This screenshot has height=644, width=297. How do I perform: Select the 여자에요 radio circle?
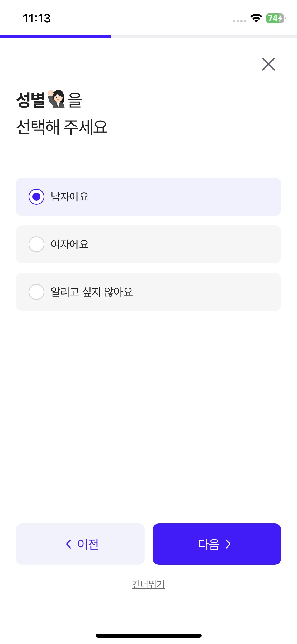point(36,244)
